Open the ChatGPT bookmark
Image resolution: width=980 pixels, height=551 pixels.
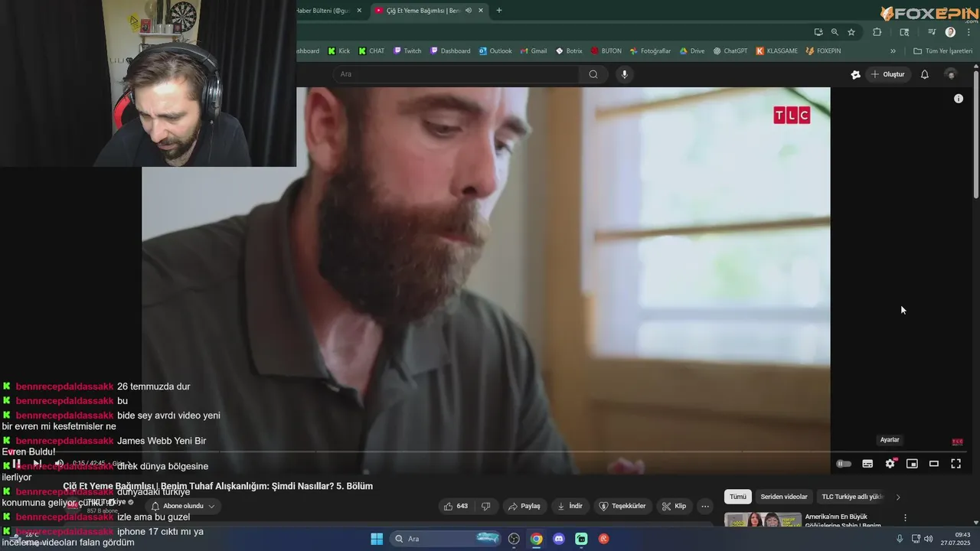tap(730, 51)
